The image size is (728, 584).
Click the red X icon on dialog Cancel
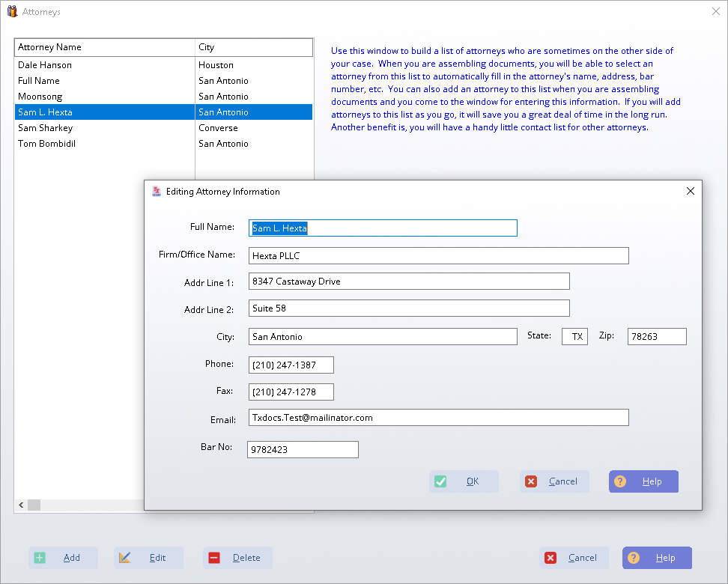[531, 481]
